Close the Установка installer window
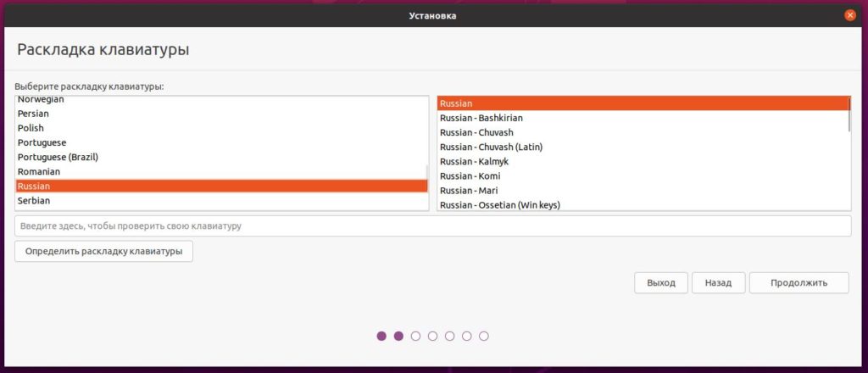868x373 pixels. (x=849, y=15)
